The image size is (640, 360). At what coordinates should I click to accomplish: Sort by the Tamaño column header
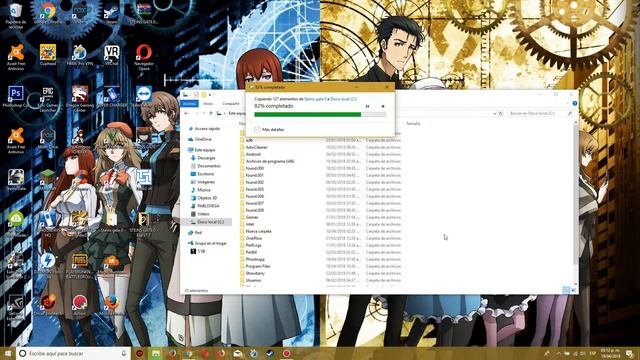(413, 123)
